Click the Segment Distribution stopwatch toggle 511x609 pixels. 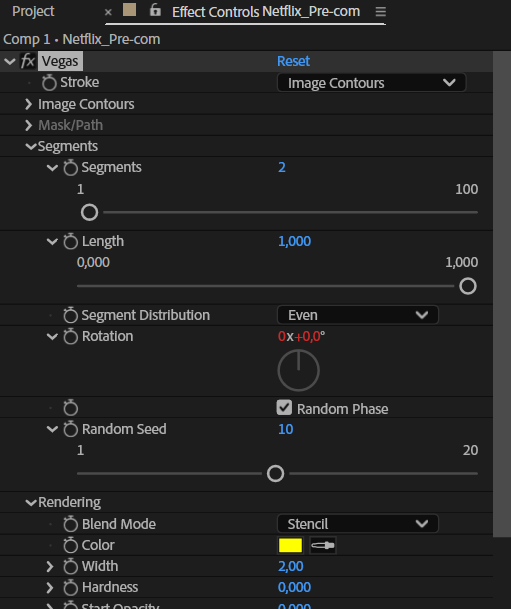[x=70, y=315]
